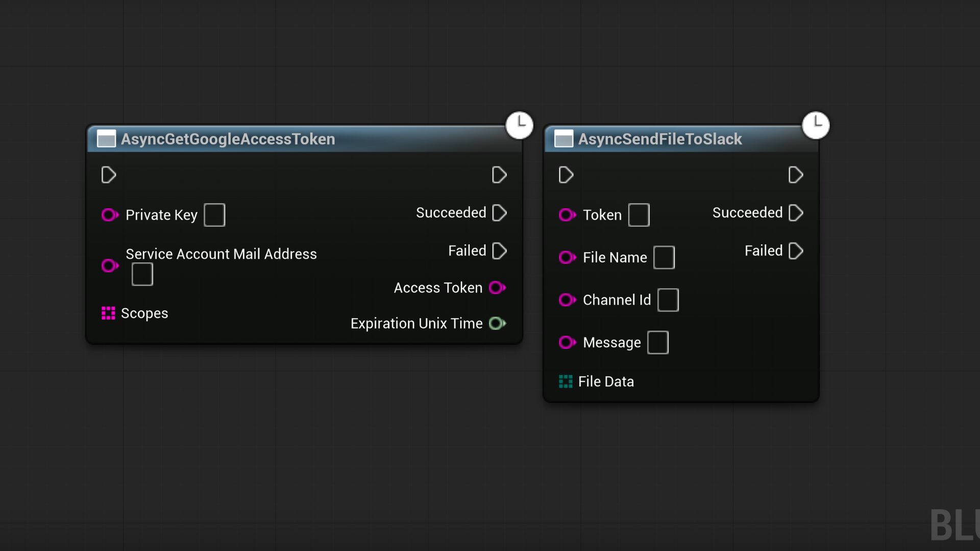Click Succeeded exec pin on AsyncSendFileToSlack

pyautogui.click(x=796, y=213)
